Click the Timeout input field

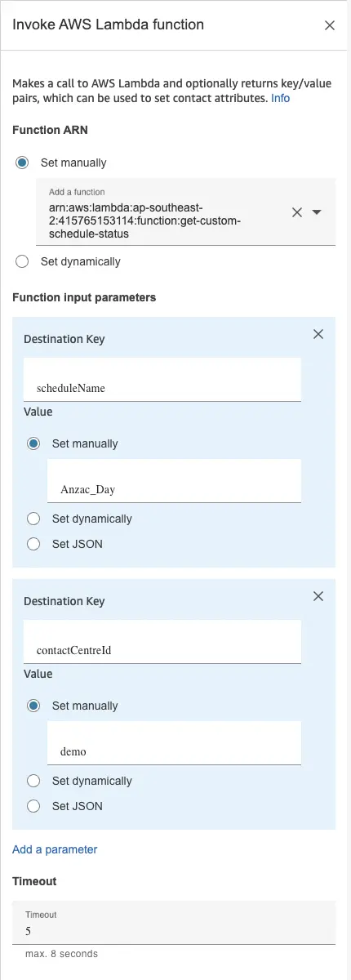[174, 923]
